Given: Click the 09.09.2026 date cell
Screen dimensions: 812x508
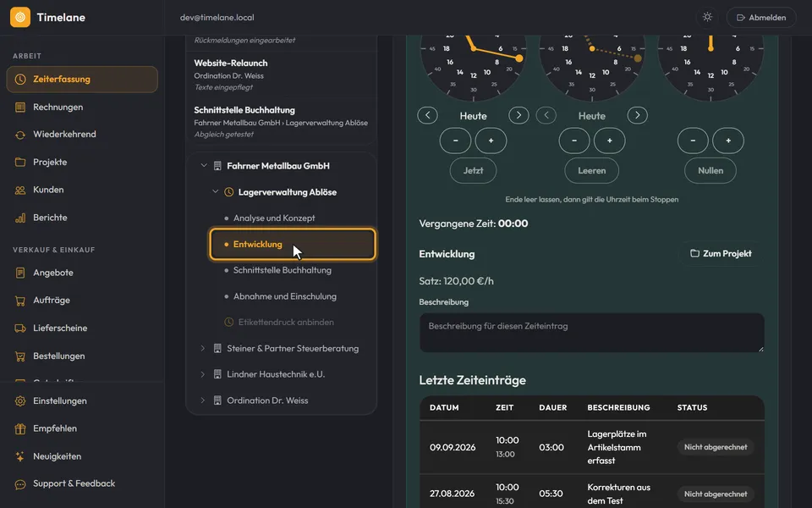Looking at the screenshot, I should pos(453,447).
